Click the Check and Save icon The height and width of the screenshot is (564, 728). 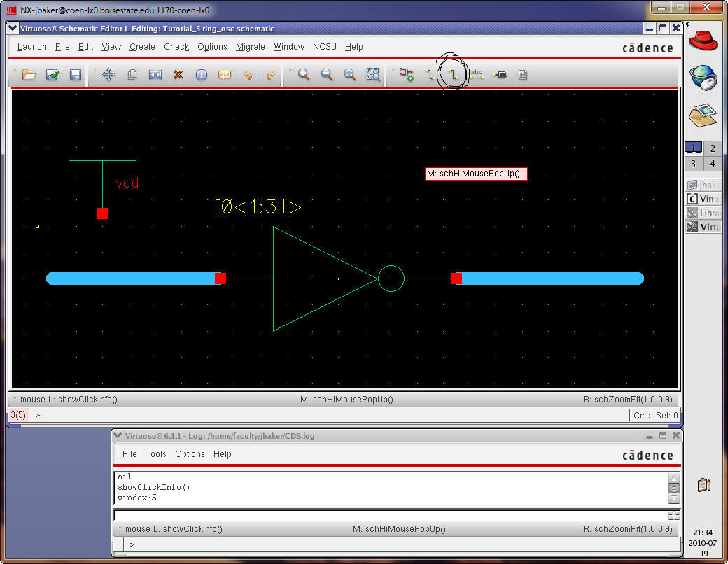52,75
